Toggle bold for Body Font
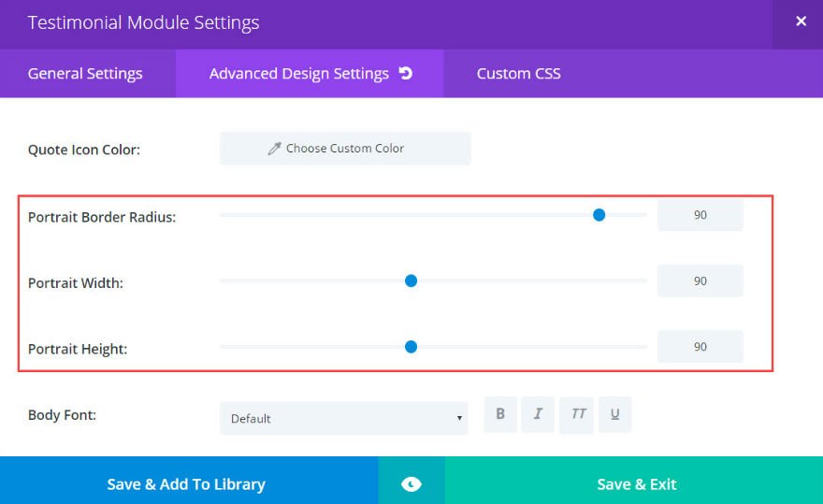823x504 pixels. [500, 414]
